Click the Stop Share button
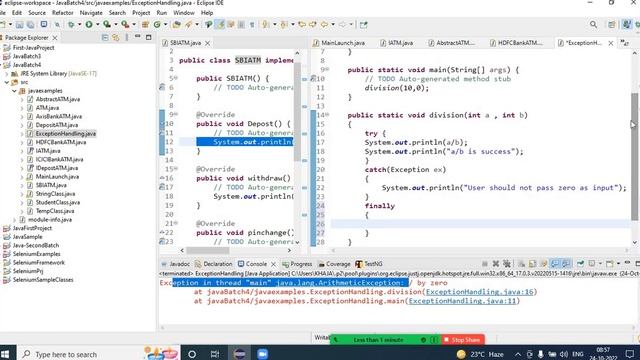This screenshot has height=360, width=640. point(462,340)
